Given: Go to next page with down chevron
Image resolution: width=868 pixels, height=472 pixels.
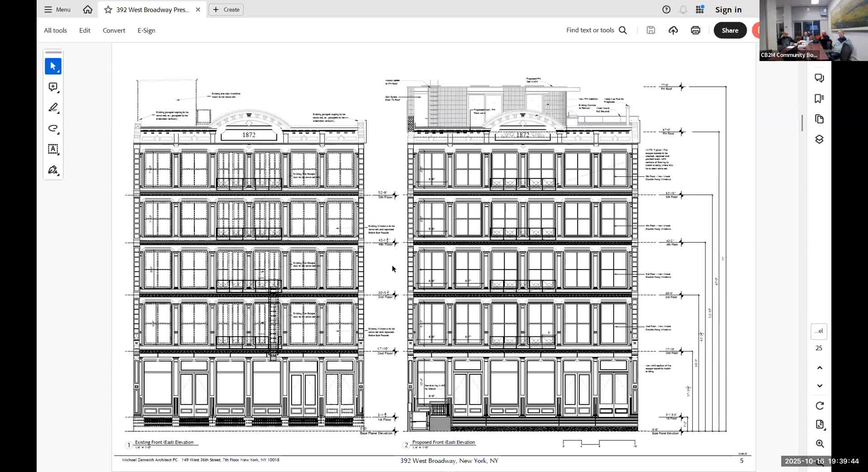Looking at the screenshot, I should (x=819, y=386).
